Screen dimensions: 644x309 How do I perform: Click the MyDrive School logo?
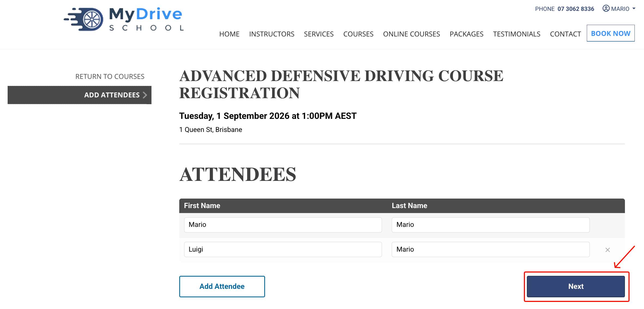[124, 19]
